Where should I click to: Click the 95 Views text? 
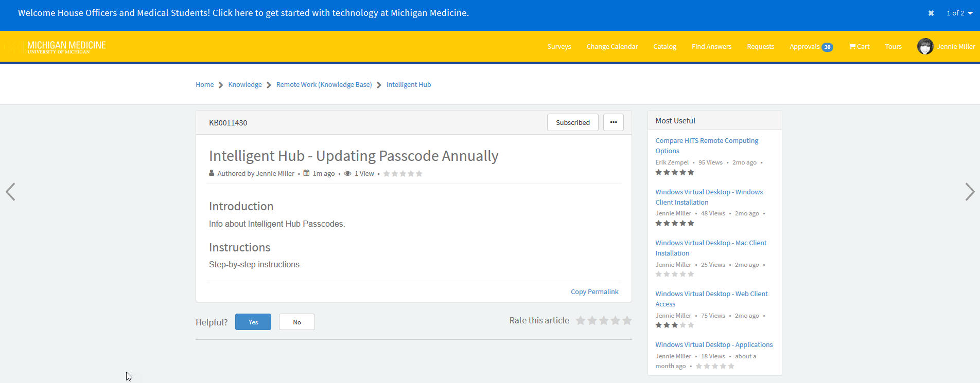click(x=710, y=162)
